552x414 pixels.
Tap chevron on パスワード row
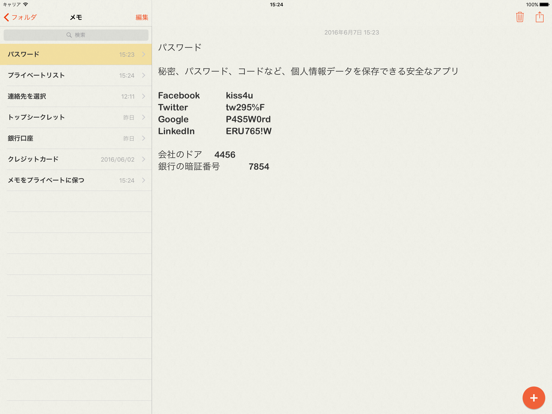[x=144, y=54]
